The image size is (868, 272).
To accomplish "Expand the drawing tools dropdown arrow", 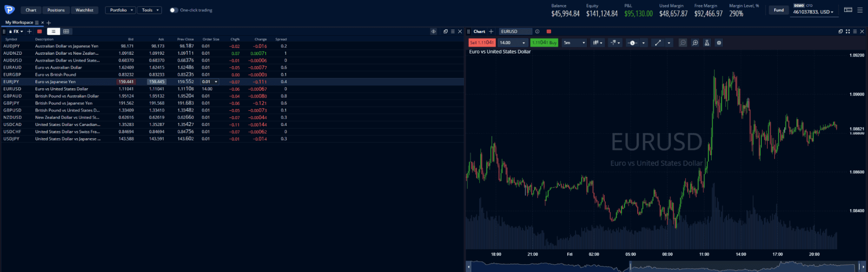I will coord(669,43).
